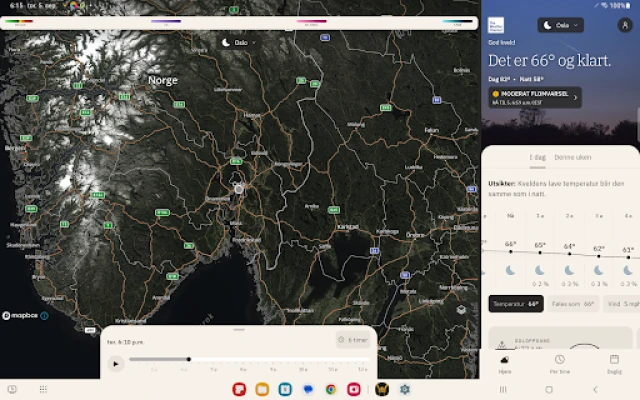Screen dimensions: 640x400
Task: Click the radar timeline slider handle
Action: click(189, 359)
